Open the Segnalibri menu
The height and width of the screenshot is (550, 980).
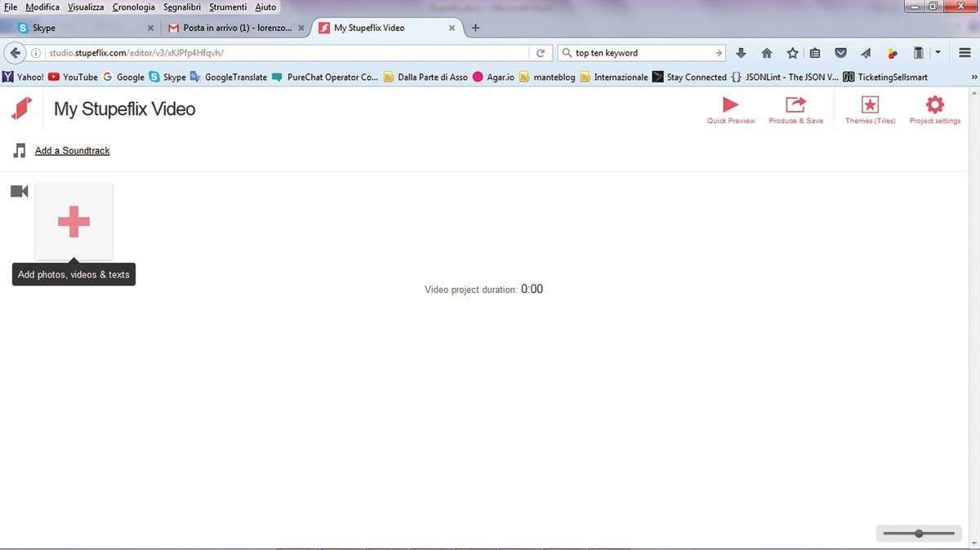(x=183, y=7)
